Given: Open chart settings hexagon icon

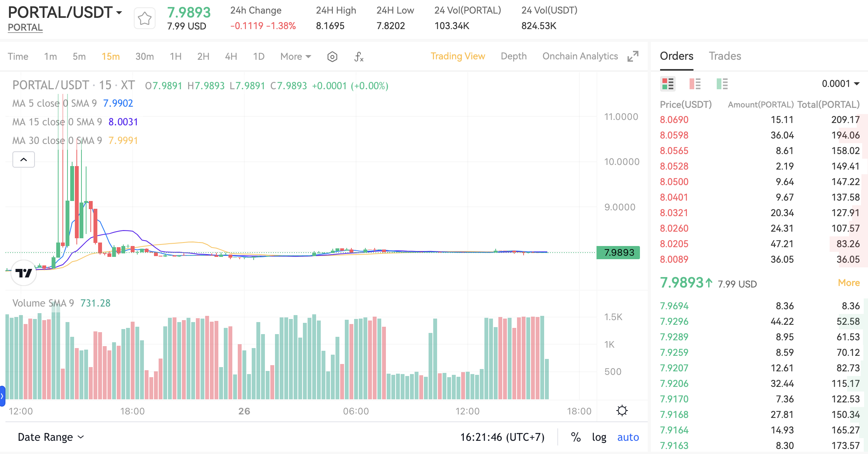Looking at the screenshot, I should tap(332, 57).
